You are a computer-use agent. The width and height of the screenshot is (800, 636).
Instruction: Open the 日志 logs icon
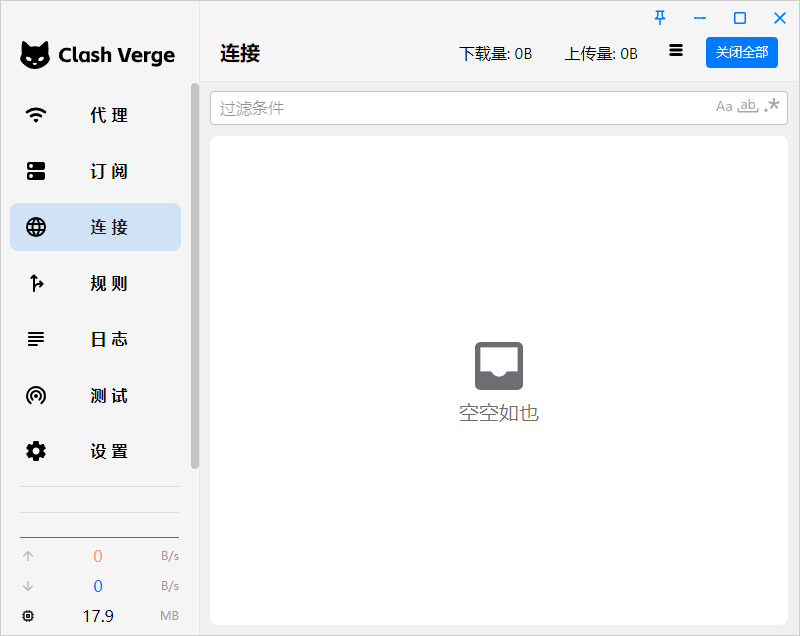[x=36, y=339]
